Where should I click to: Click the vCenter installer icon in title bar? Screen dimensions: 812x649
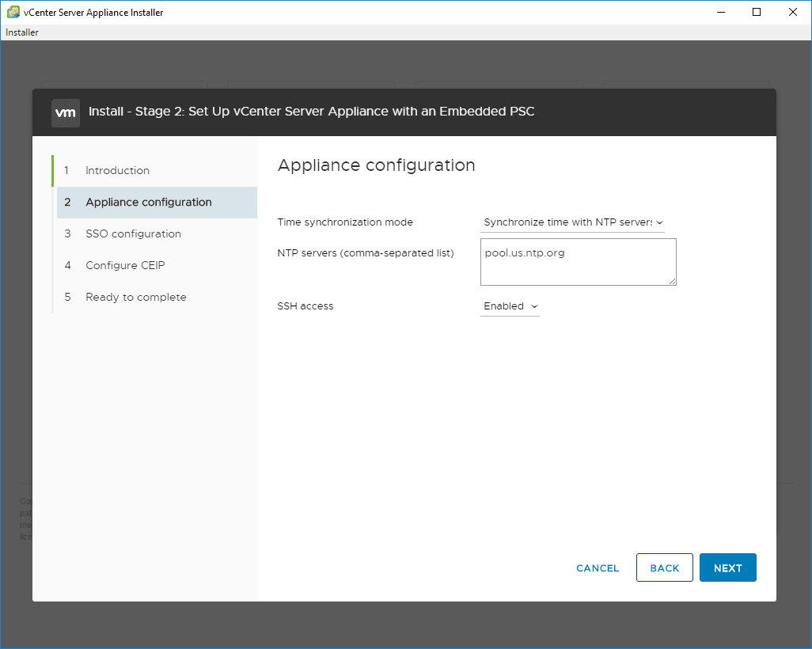(13, 13)
